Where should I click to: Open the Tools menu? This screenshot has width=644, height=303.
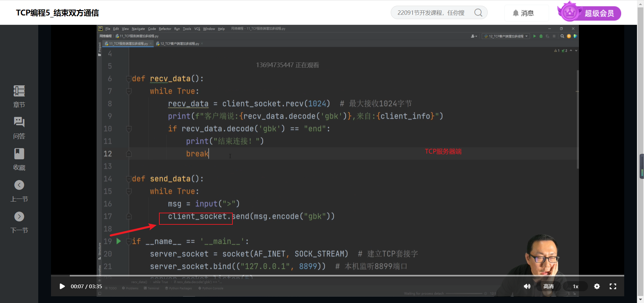(187, 29)
